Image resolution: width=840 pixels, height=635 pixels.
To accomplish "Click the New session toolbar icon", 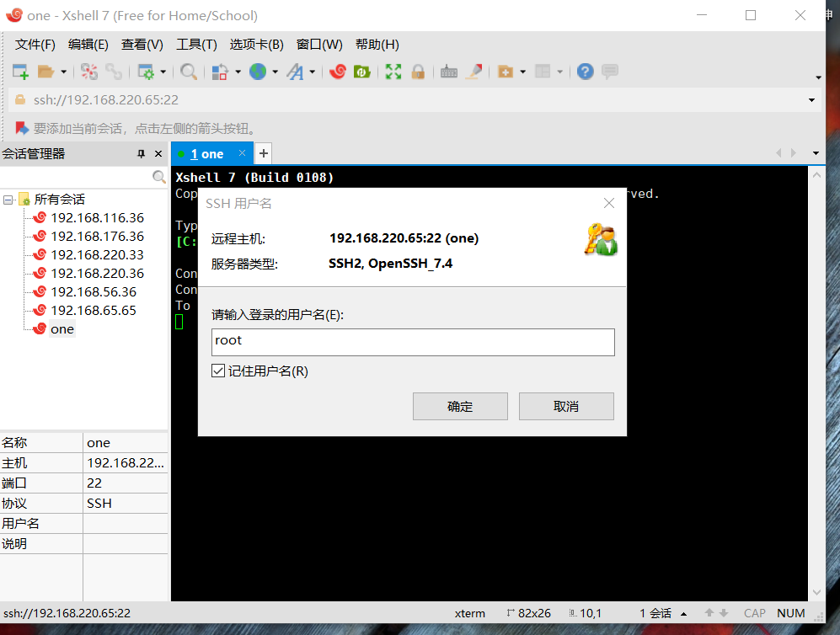I will click(x=20, y=72).
